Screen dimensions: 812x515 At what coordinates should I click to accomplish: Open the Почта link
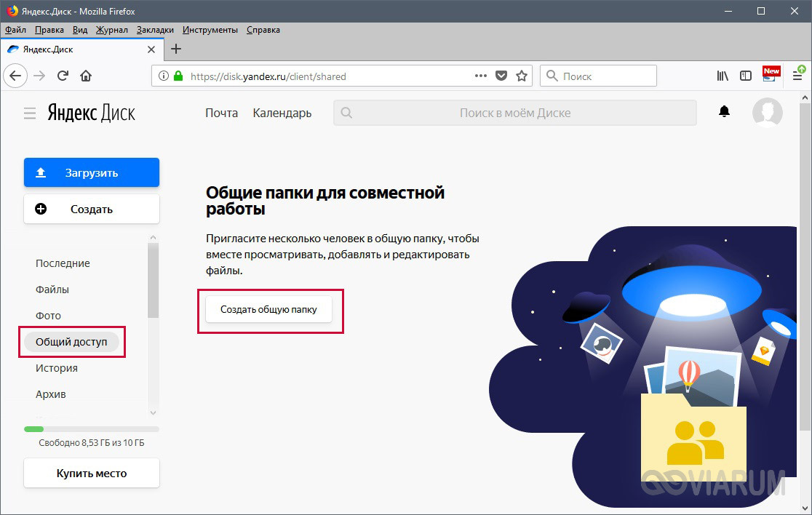tap(222, 113)
